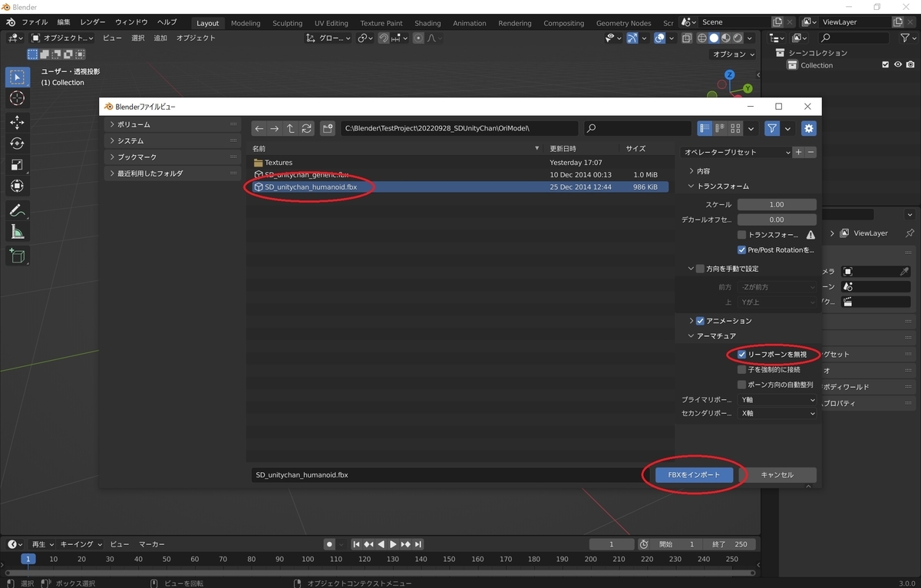Select the Add Cube tool in left toolbar

point(17,256)
